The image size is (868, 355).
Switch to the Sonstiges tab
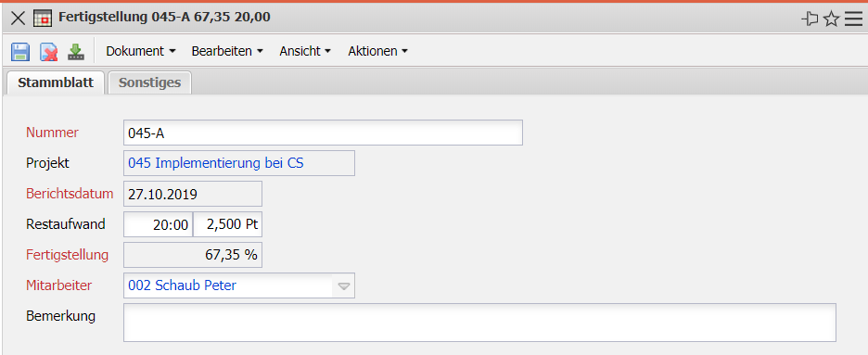149,82
